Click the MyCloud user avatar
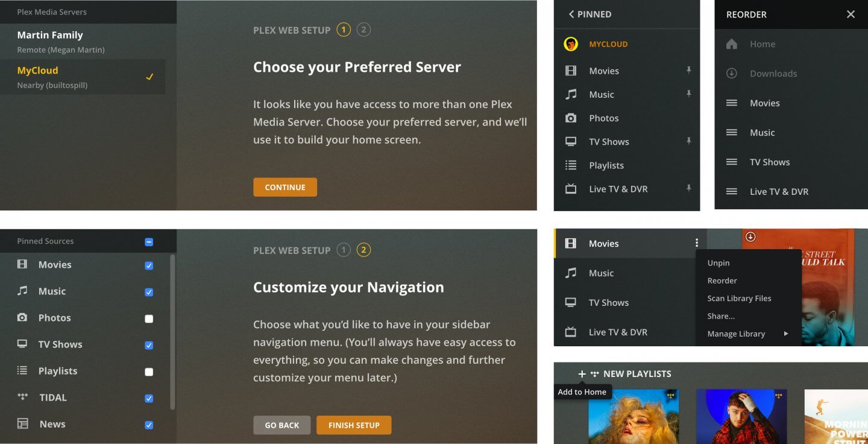The height and width of the screenshot is (444, 868). 570,44
